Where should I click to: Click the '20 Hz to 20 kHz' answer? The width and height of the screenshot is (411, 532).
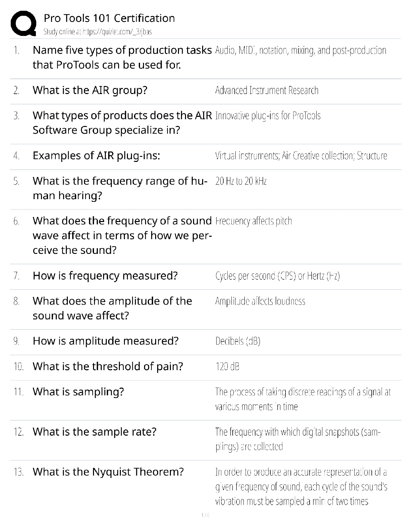pyautogui.click(x=241, y=181)
